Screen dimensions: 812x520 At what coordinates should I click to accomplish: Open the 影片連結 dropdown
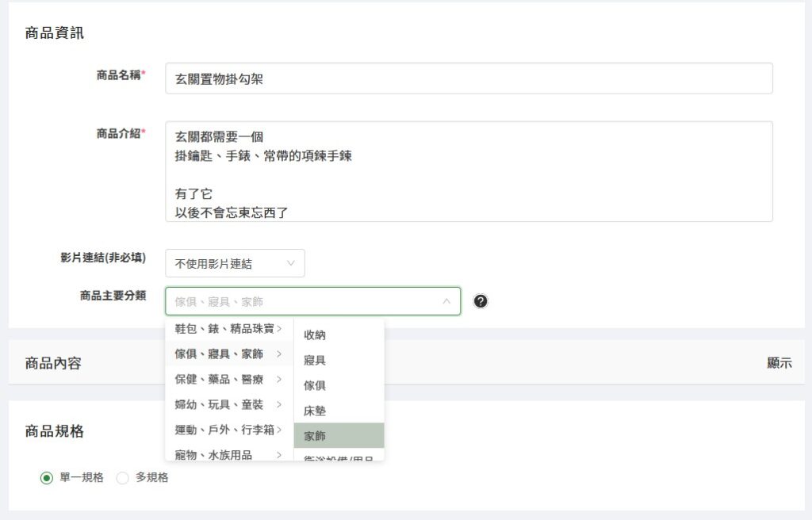pyautogui.click(x=235, y=263)
